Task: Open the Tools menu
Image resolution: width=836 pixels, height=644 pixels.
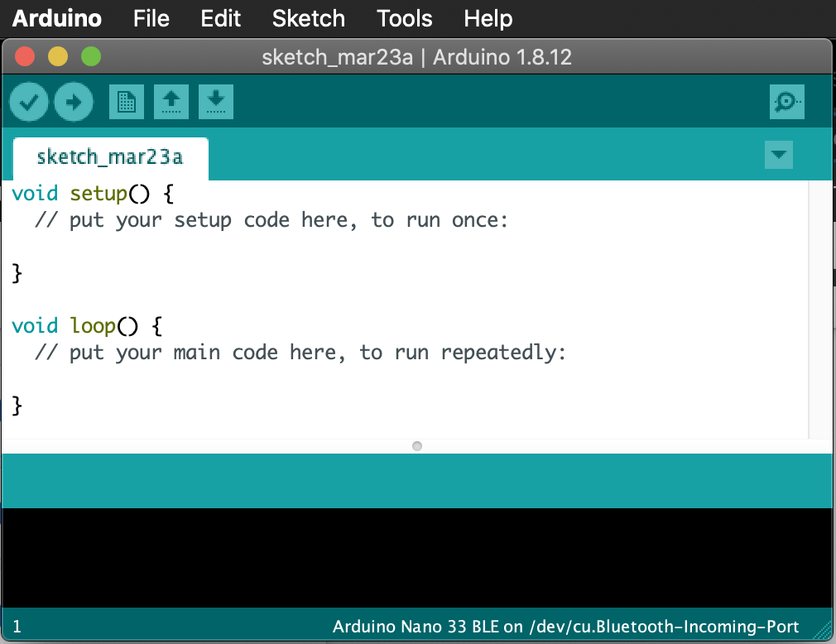Action: pos(404,18)
